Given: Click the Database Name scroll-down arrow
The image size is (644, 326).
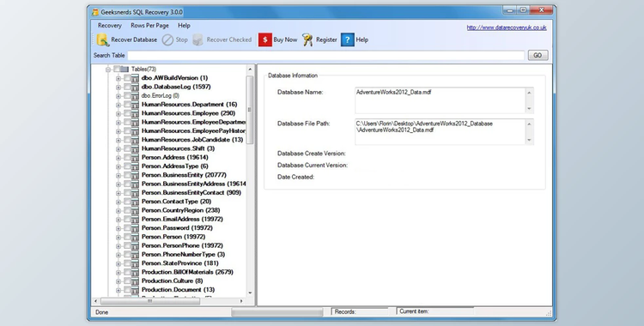Looking at the screenshot, I should (x=529, y=108).
